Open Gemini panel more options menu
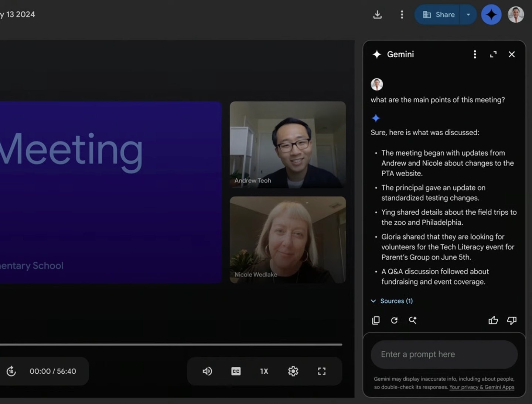Image resolution: width=532 pixels, height=404 pixels. pyautogui.click(x=475, y=55)
